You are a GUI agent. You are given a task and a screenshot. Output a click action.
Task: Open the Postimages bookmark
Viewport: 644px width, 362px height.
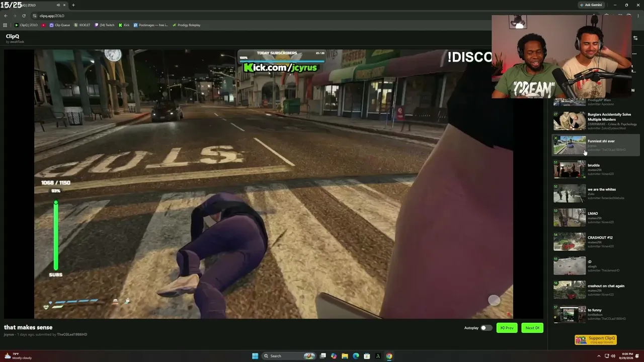click(x=151, y=25)
